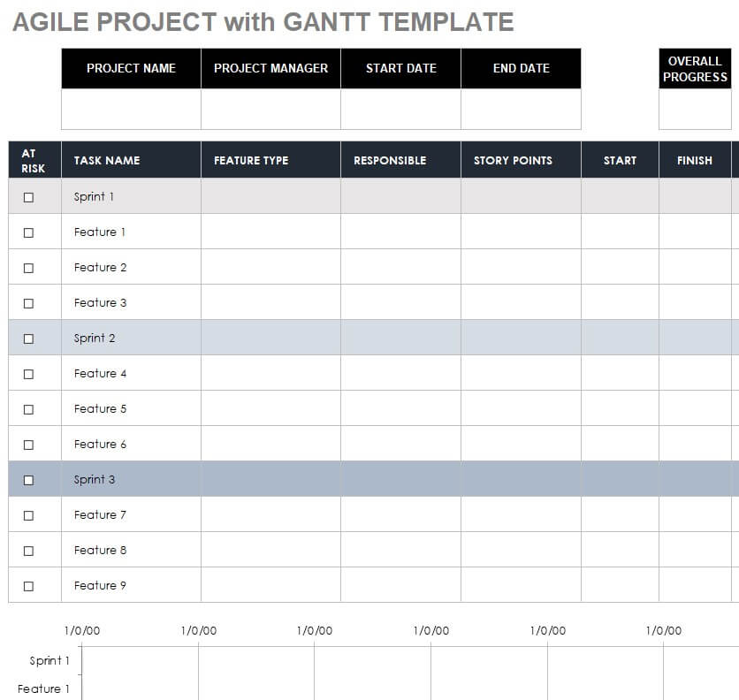
Task: Select the Start Date input cell
Action: coord(400,109)
